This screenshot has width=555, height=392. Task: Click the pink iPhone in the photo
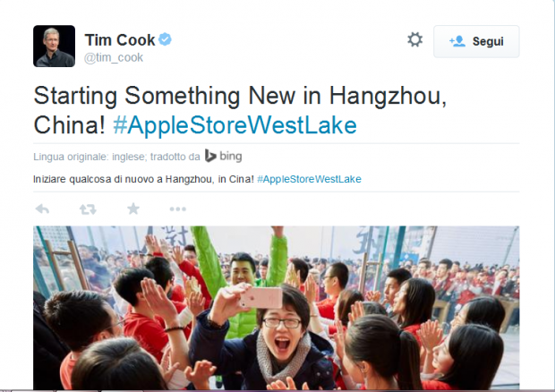tap(261, 297)
